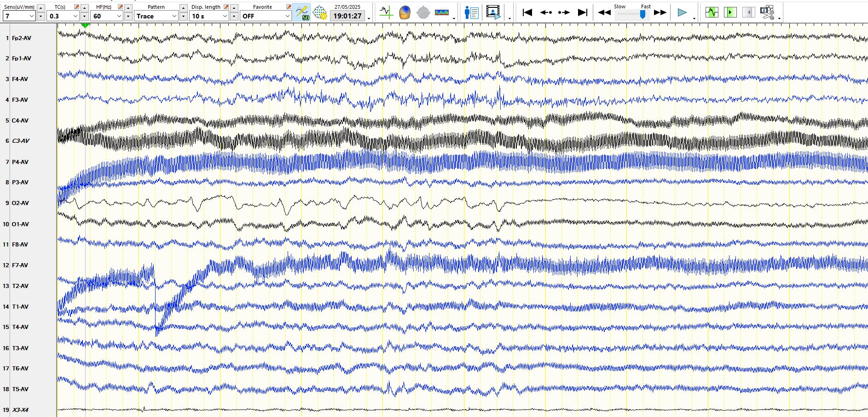Select the Fp1-AV channel label
Image resolution: width=868 pixels, height=417 pixels.
22,59
